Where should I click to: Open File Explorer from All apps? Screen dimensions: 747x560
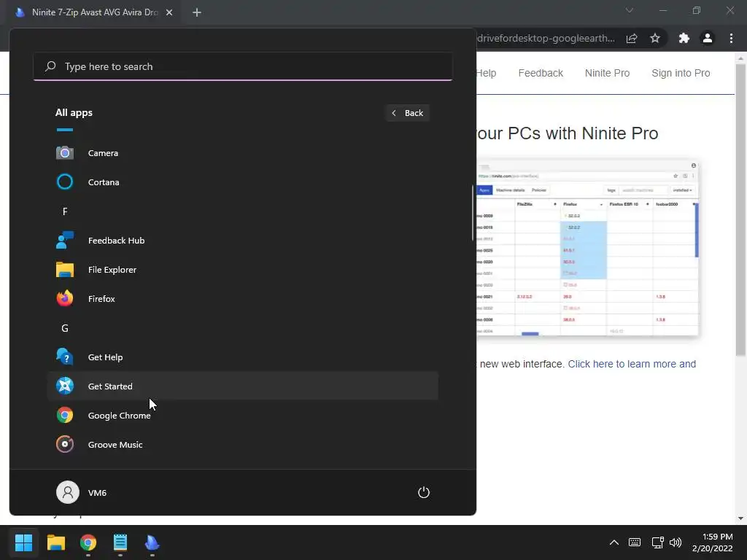pyautogui.click(x=242, y=270)
